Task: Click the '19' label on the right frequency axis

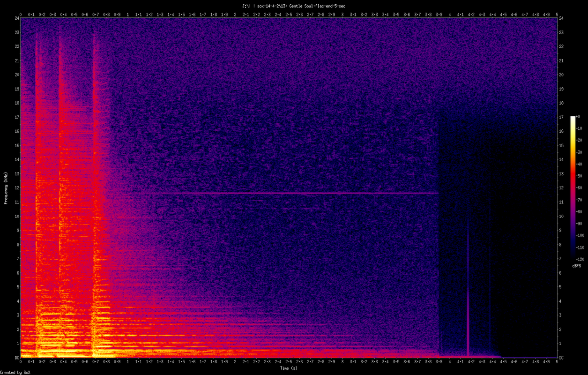Action: (562, 89)
